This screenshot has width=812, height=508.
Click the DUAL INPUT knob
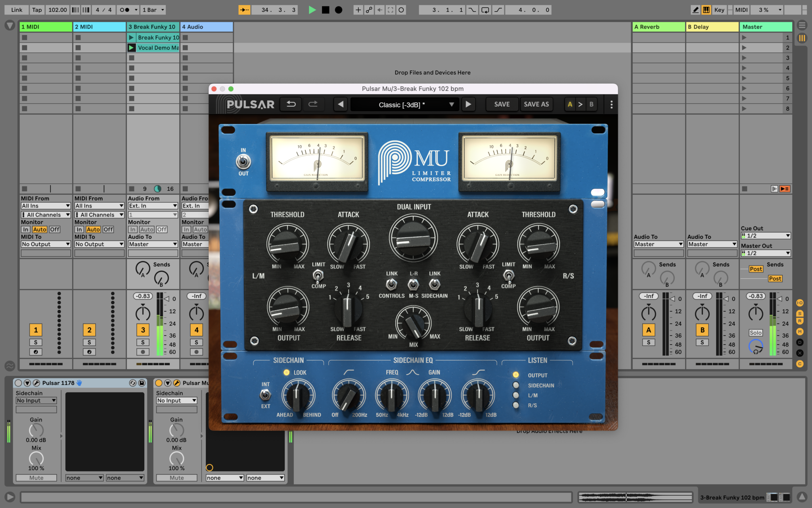413,238
